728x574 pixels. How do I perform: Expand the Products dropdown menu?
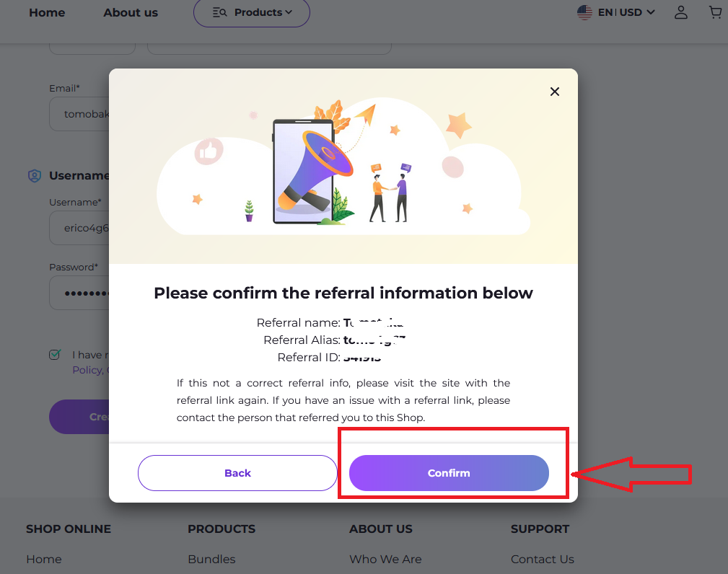[252, 12]
